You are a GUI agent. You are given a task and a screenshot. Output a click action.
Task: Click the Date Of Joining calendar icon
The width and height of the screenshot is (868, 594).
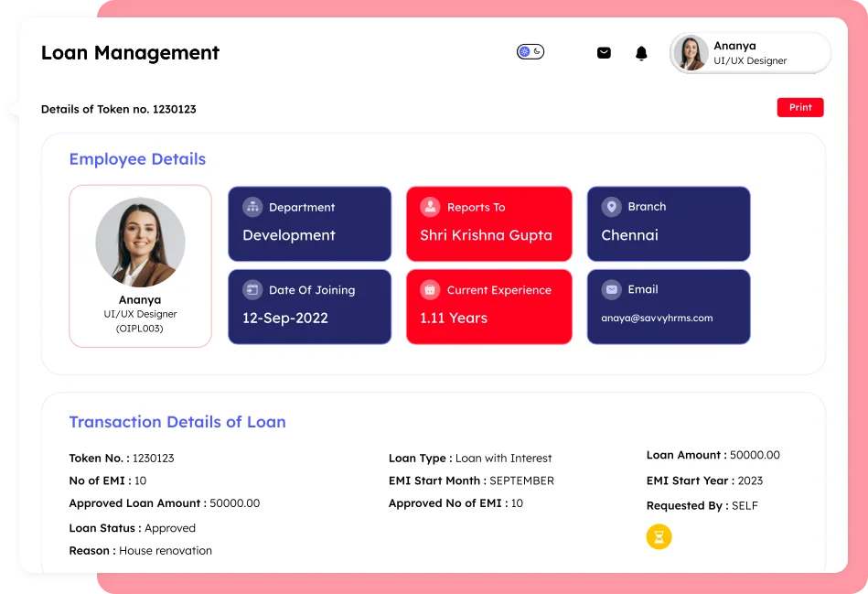click(x=253, y=289)
